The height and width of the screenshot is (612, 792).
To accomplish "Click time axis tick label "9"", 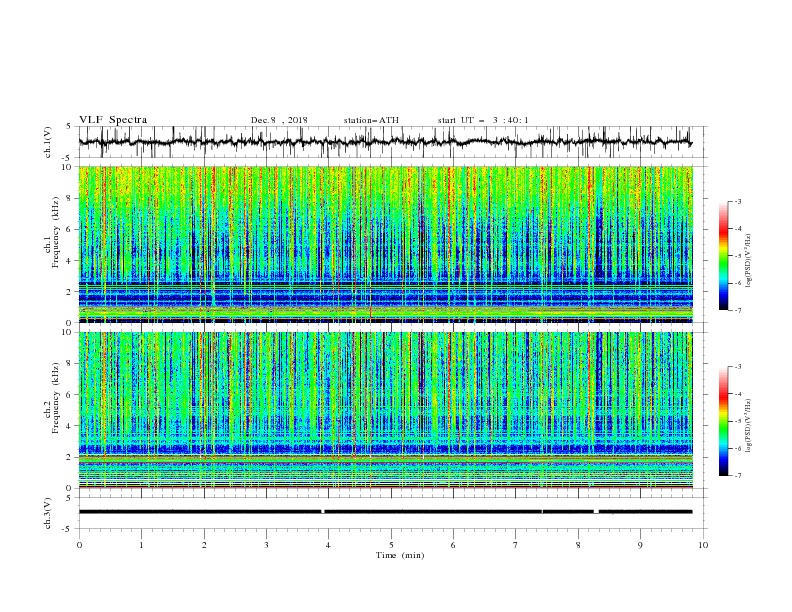I will [640, 545].
